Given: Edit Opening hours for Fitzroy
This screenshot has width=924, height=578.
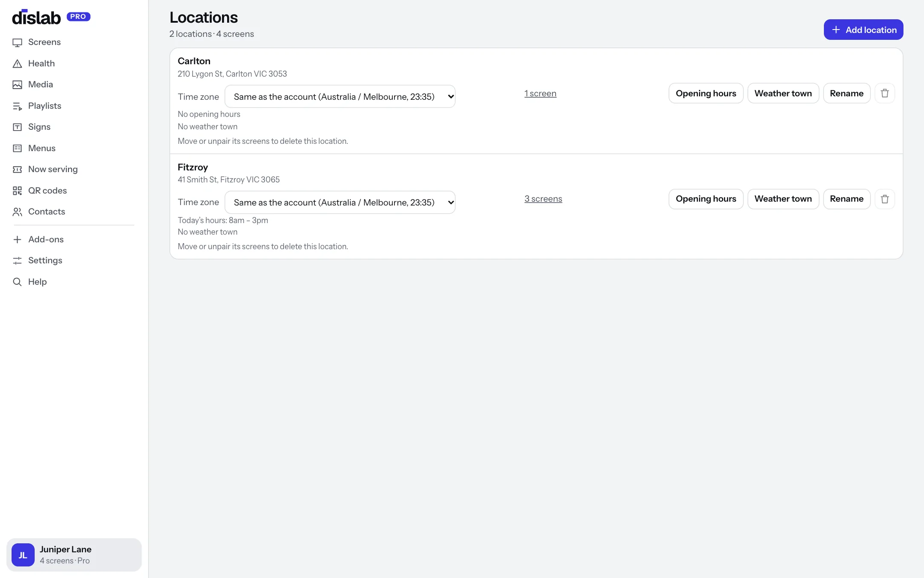Looking at the screenshot, I should 706,199.
